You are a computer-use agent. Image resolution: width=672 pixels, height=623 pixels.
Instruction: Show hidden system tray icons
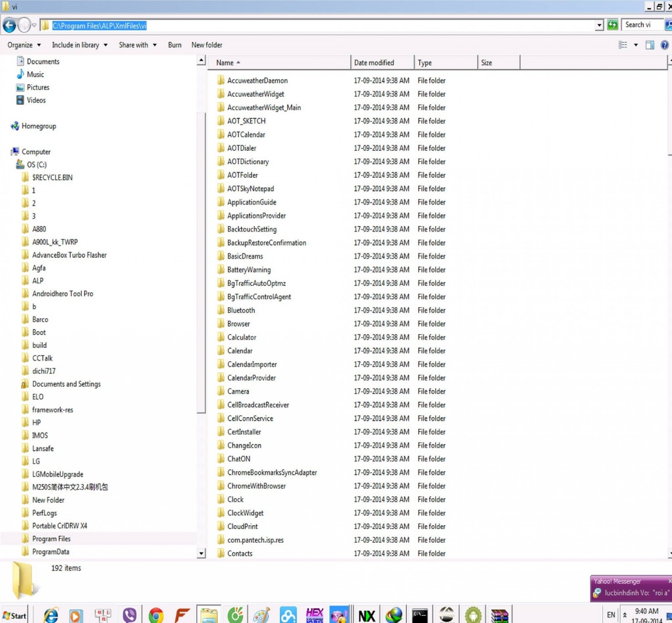[x=625, y=615]
